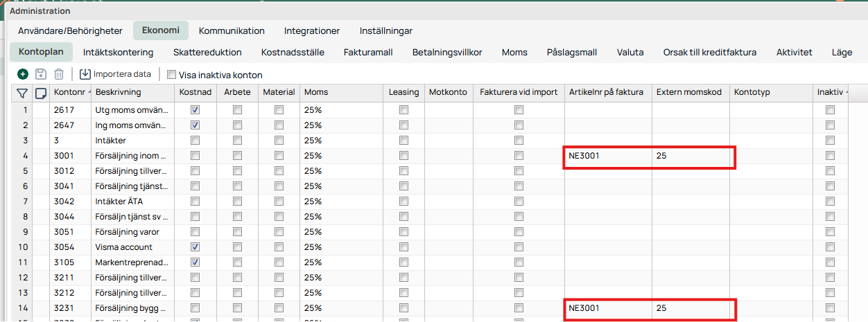Select the Beskrivning column header
This screenshot has height=322, width=868.
tap(132, 92)
